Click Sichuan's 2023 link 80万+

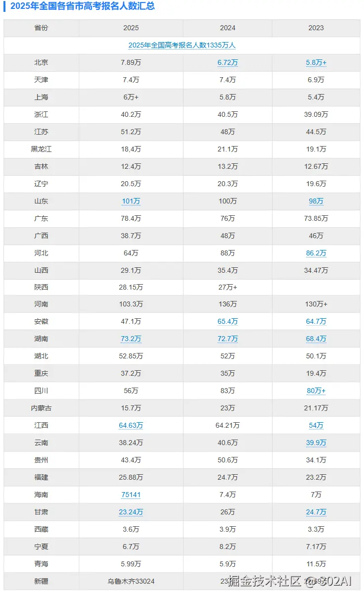tap(316, 391)
